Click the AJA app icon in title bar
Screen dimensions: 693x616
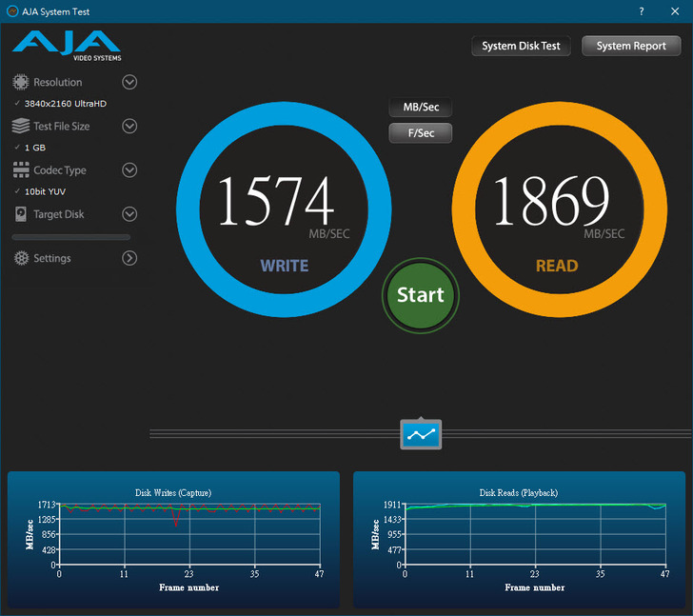point(10,10)
